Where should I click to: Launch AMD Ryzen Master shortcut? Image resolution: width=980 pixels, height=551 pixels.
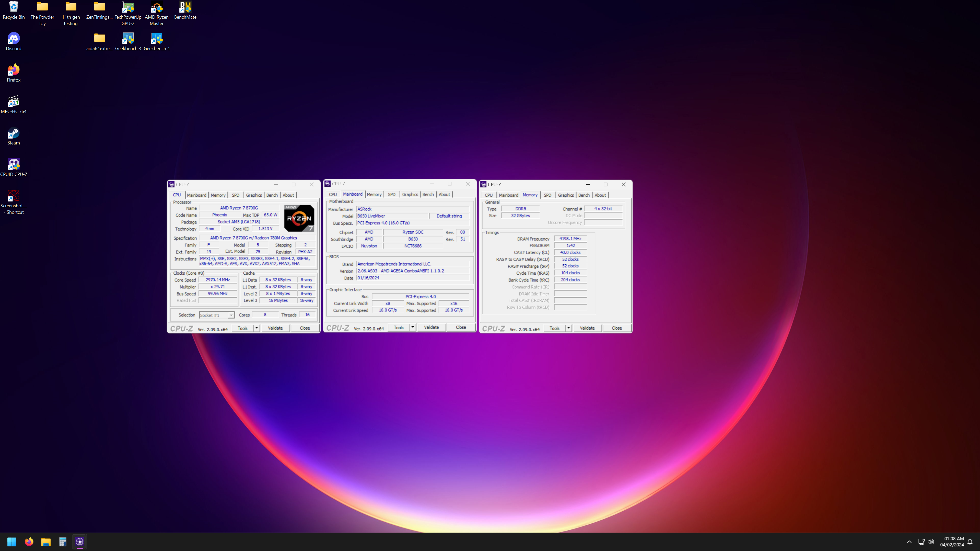156,13
